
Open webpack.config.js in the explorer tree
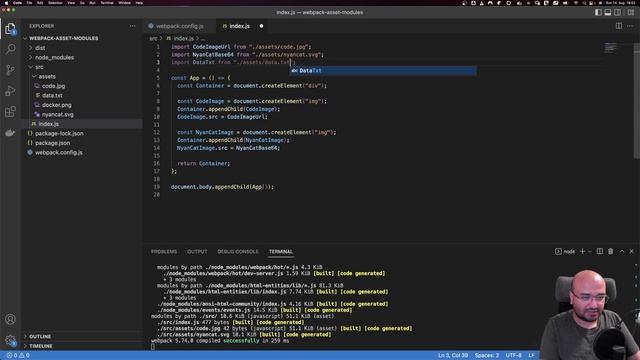pyautogui.click(x=82, y=152)
